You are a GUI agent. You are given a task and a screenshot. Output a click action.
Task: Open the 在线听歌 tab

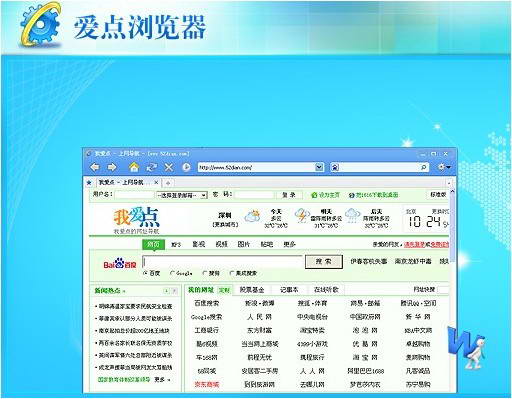pos(326,290)
